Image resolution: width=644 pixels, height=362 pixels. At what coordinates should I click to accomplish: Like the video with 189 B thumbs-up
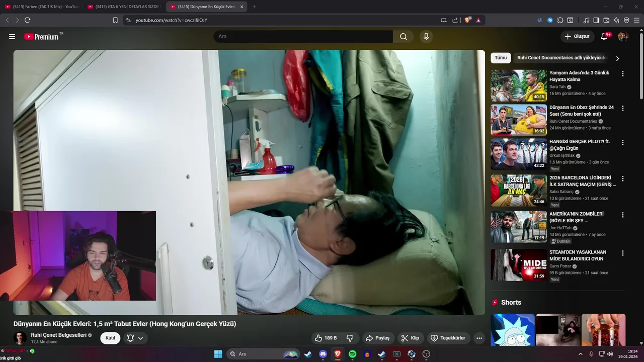326,338
